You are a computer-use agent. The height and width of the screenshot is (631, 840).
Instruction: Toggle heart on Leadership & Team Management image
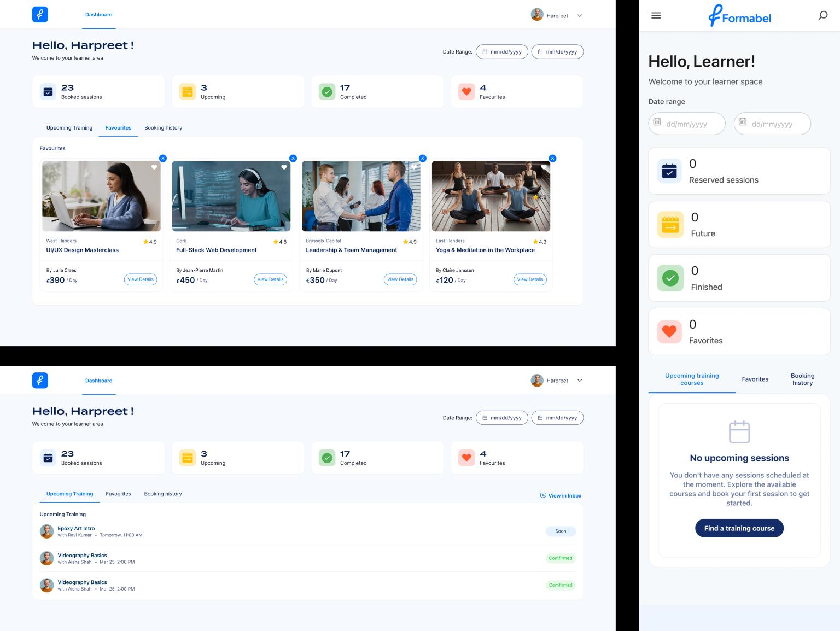[414, 167]
